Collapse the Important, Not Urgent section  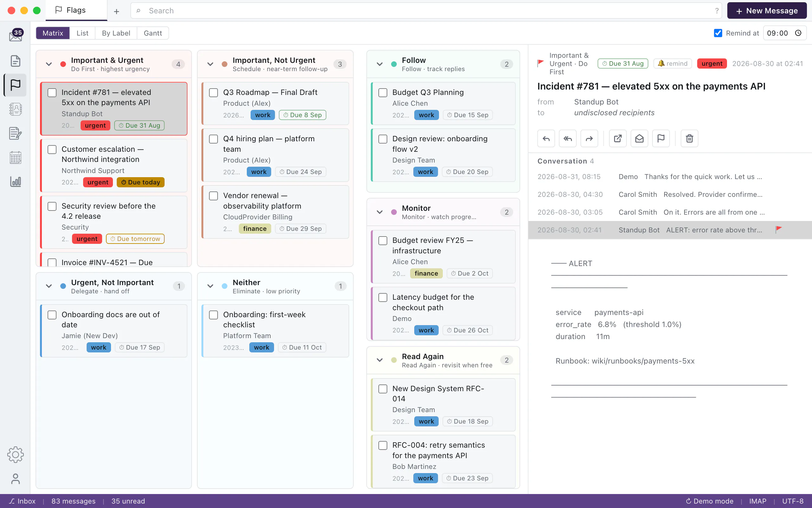[210, 64]
